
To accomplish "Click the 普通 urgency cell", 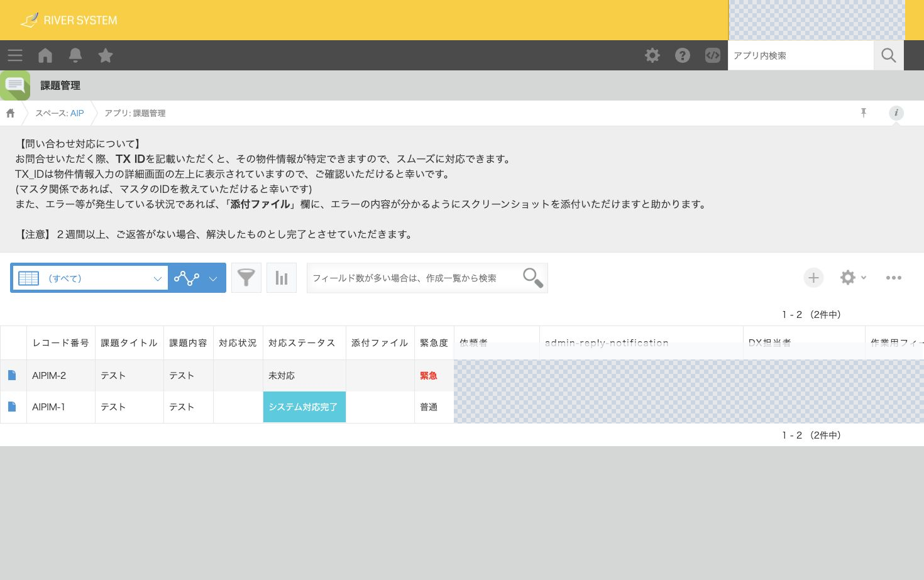I will click(x=434, y=407).
